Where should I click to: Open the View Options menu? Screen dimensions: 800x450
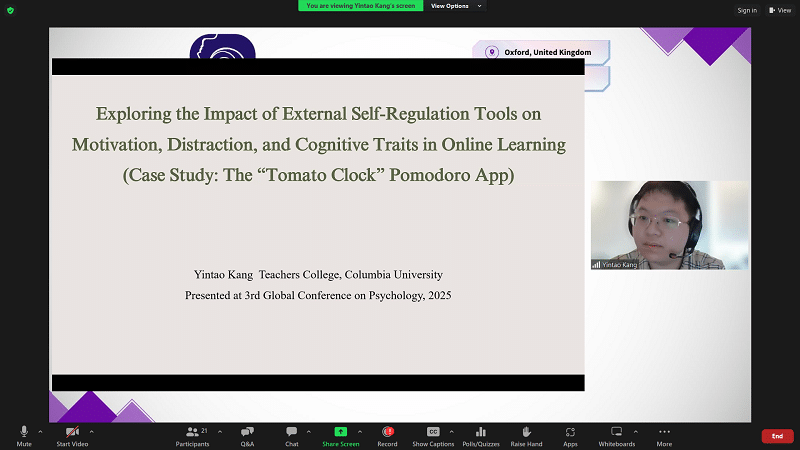click(x=455, y=6)
